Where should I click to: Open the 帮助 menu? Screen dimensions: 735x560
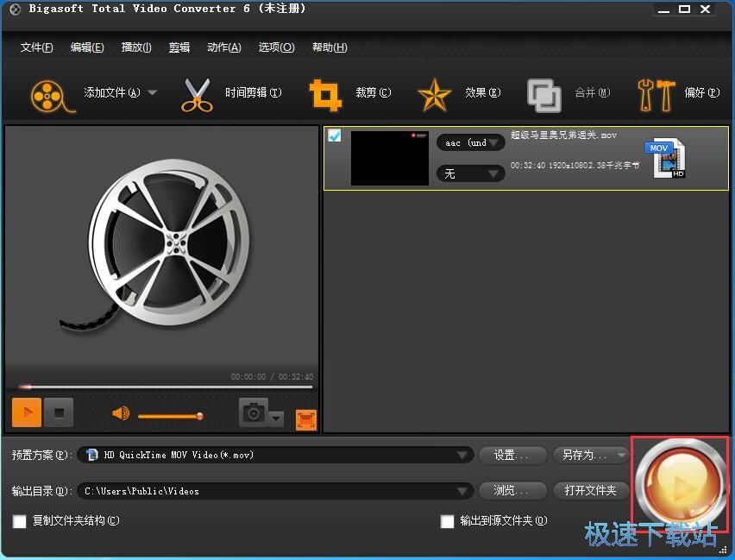click(x=329, y=47)
